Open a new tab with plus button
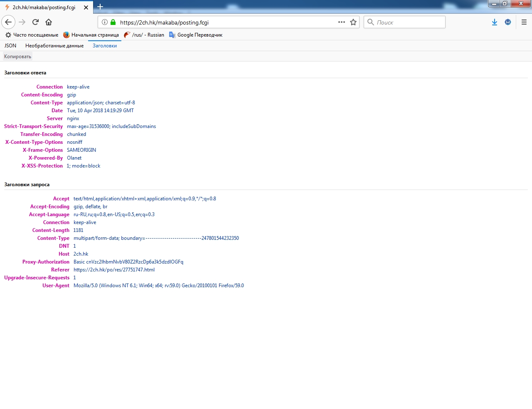The image size is (532, 409). (100, 7)
